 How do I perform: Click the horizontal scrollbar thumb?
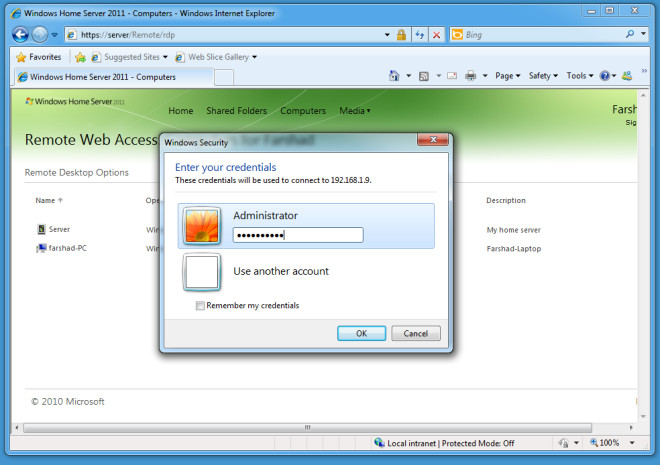tap(308, 428)
